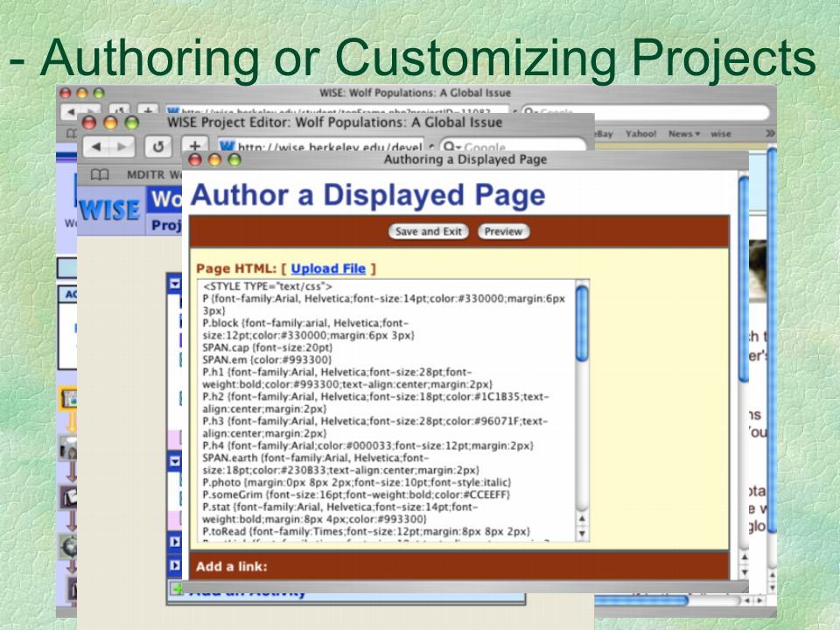Click the Wolf Populations window vertical scrollbar
840x630 pixels.
click(772, 339)
